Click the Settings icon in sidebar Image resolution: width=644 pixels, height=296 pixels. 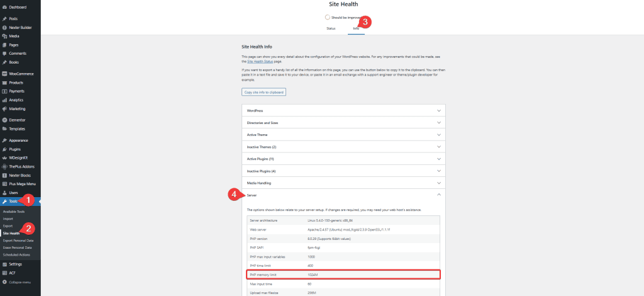click(4, 264)
